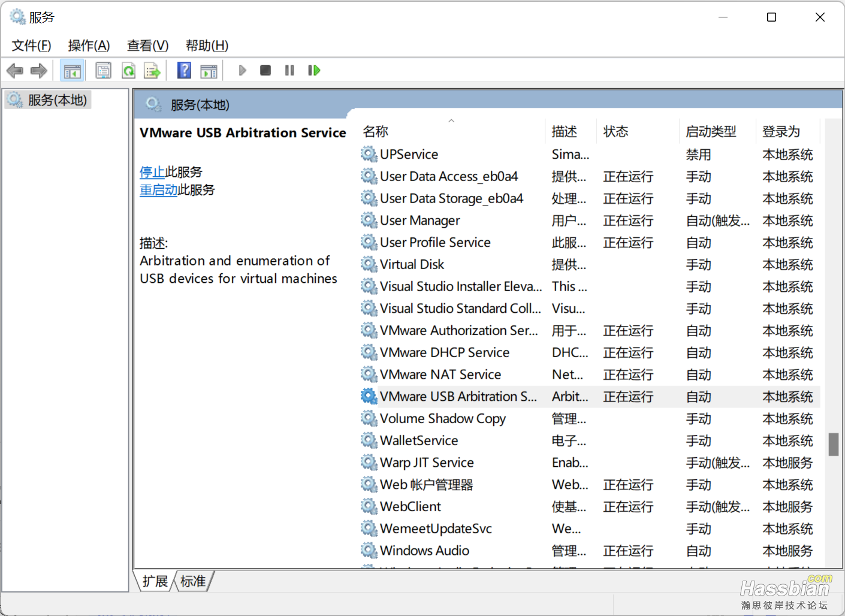
Task: Click the gear icon beside User Profile Service
Action: coord(369,242)
